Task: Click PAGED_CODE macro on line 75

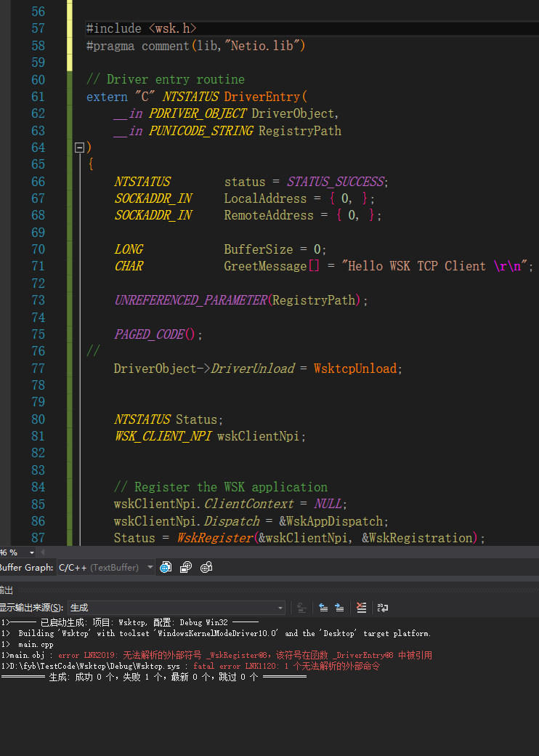Action: click(x=149, y=334)
